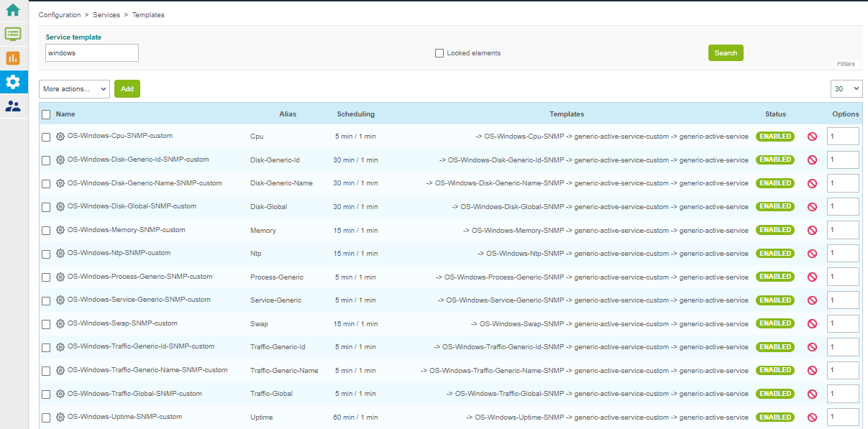Open the Reporting chart sidebar icon
This screenshot has width=868, height=429.
(x=13, y=58)
